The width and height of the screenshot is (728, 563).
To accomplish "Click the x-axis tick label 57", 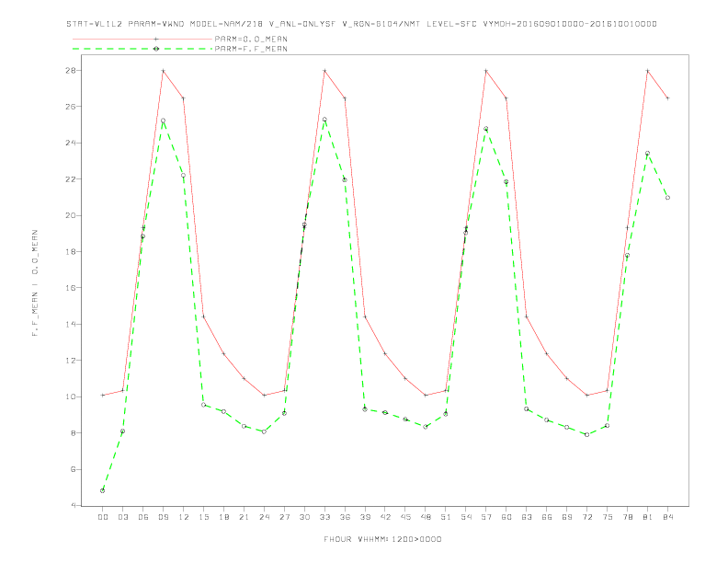I will pos(486,517).
